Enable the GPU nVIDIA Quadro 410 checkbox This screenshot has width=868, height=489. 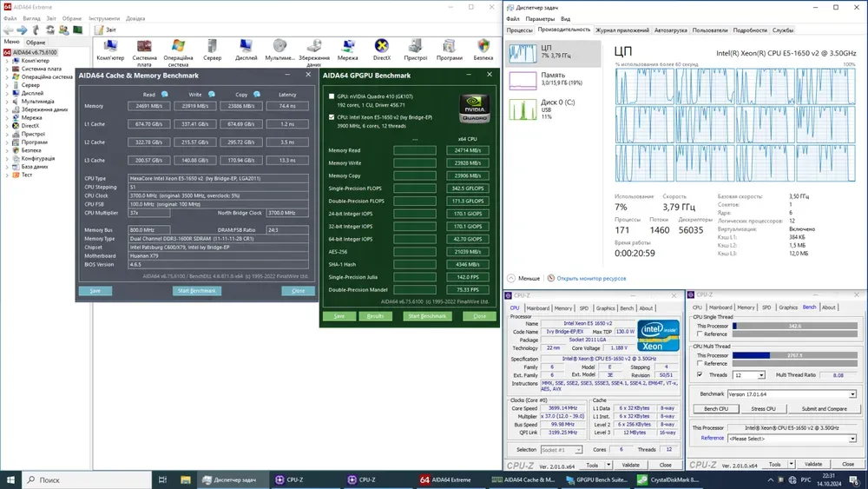pos(332,96)
